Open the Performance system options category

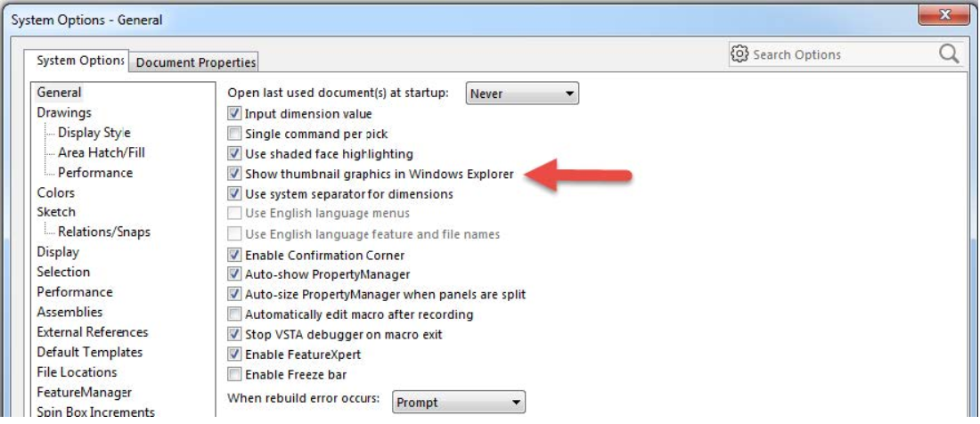74,292
